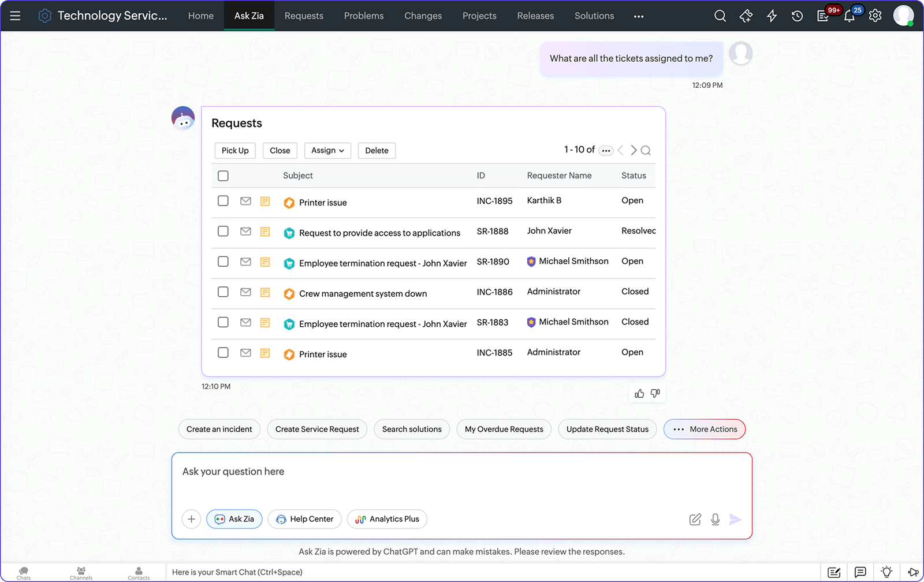Click the mail icon on INC-1895 row
This screenshot has height=582, width=924.
pyautogui.click(x=245, y=201)
